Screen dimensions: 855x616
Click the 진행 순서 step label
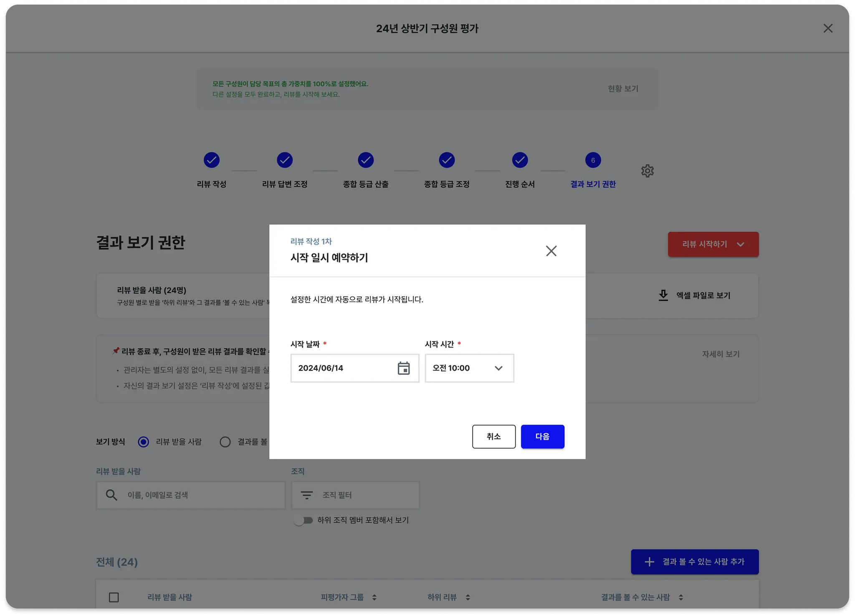pyautogui.click(x=520, y=184)
